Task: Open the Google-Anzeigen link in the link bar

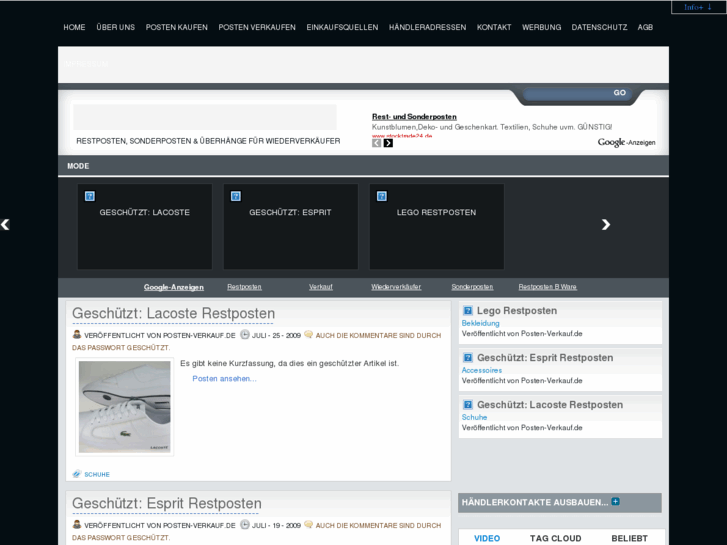Action: point(173,287)
